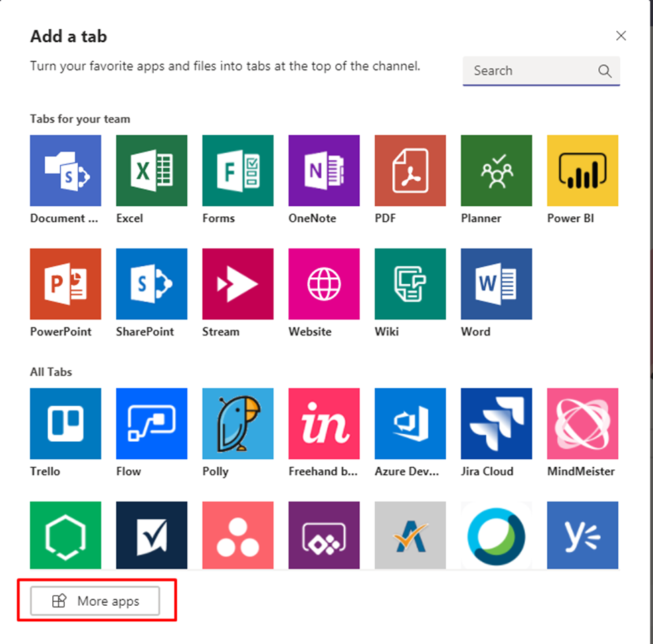The height and width of the screenshot is (644, 653).
Task: Close the Add a tab dialog
Action: pos(621,36)
